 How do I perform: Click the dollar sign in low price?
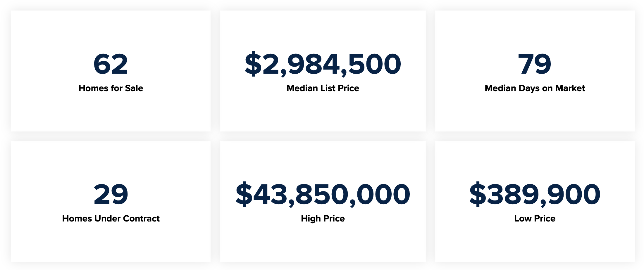click(477, 194)
